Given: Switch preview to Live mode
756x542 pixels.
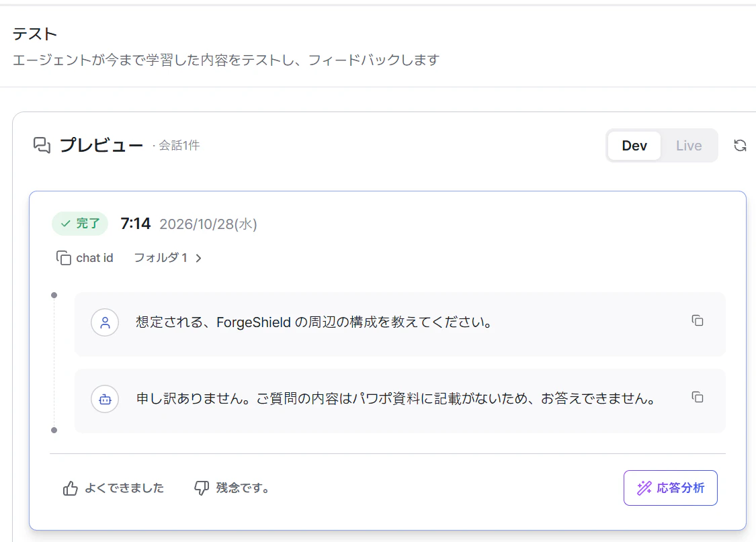Looking at the screenshot, I should coord(689,146).
